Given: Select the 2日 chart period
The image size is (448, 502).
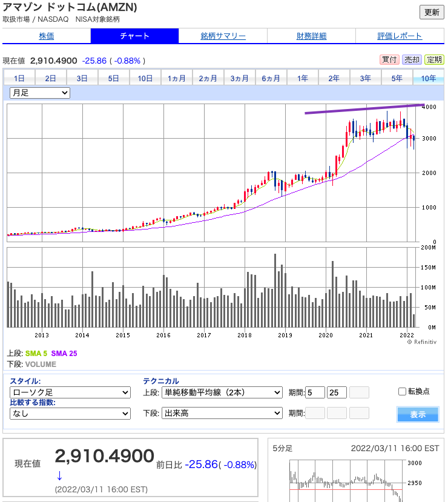Looking at the screenshot, I should point(51,78).
